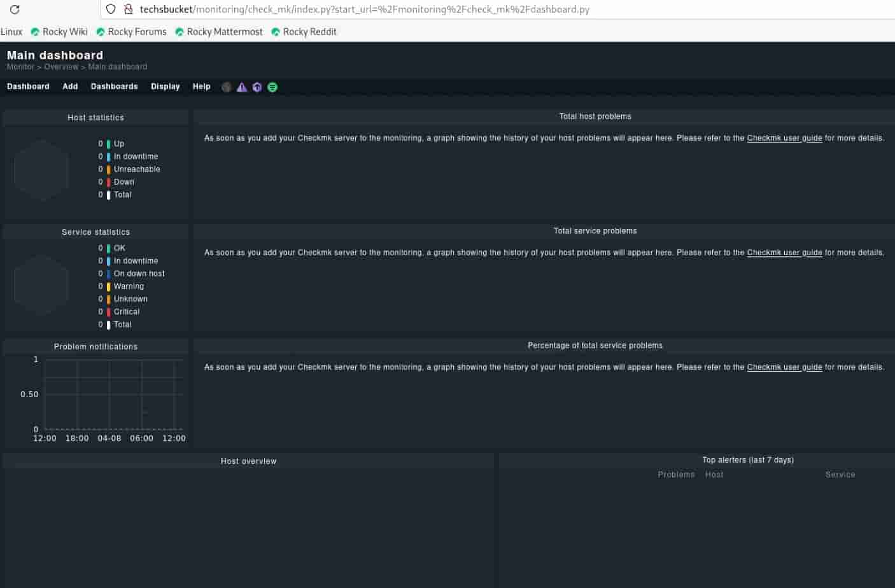Click the Total host problems title
895x588 pixels.
595,116
